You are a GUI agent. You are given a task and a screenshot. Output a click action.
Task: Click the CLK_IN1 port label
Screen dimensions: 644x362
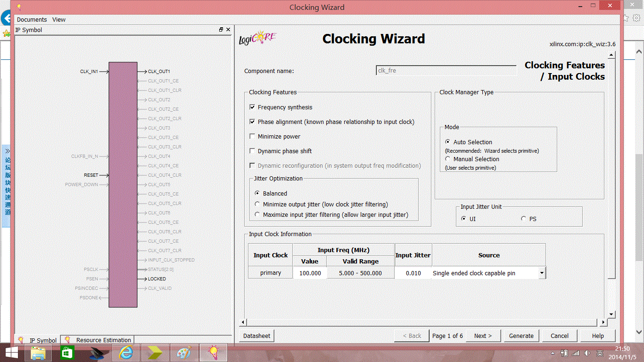(89, 72)
